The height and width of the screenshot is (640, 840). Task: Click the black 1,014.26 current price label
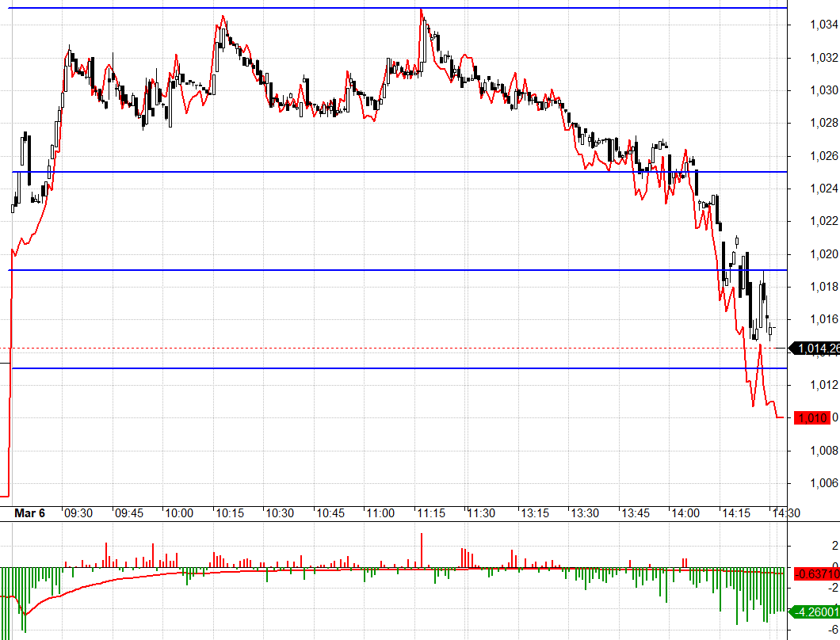pyautogui.click(x=816, y=349)
